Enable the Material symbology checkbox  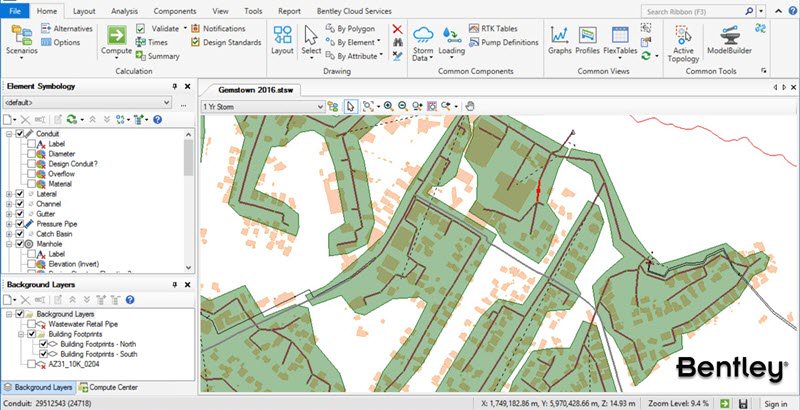coord(32,184)
